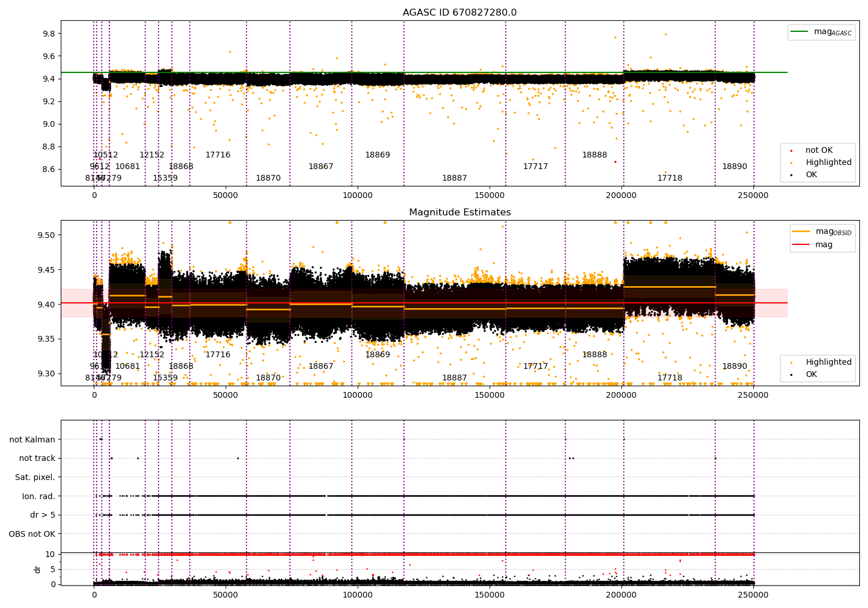
Task: Click the 250000 x-tick under the dr plot
Action: 754,595
